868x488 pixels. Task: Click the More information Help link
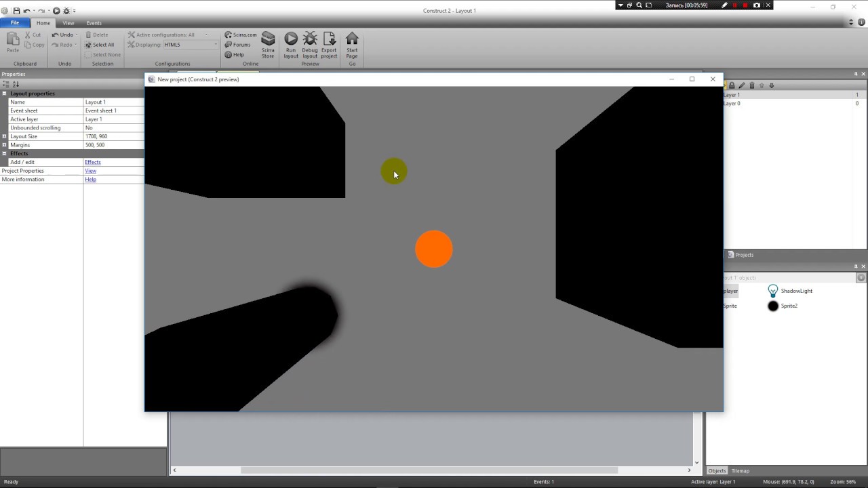[91, 180]
